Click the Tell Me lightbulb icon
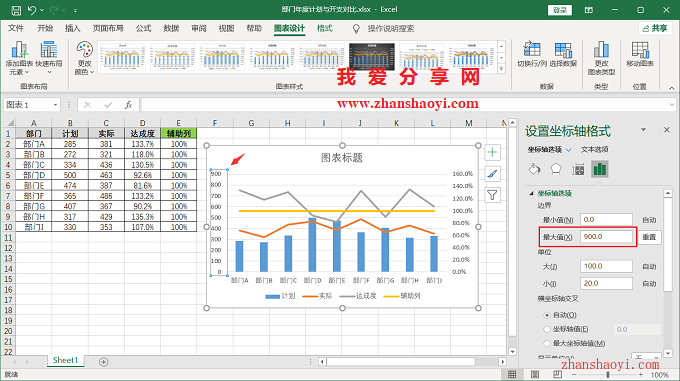This screenshot has height=381, width=680. coord(356,29)
